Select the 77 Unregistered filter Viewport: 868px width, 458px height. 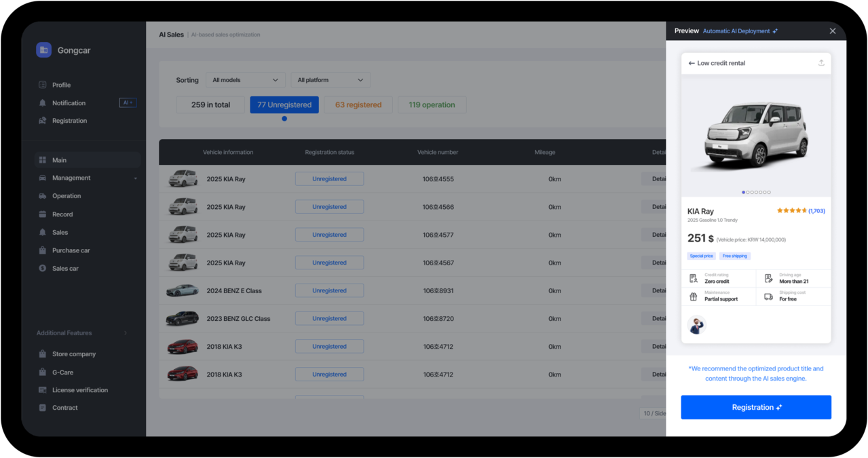[284, 105]
